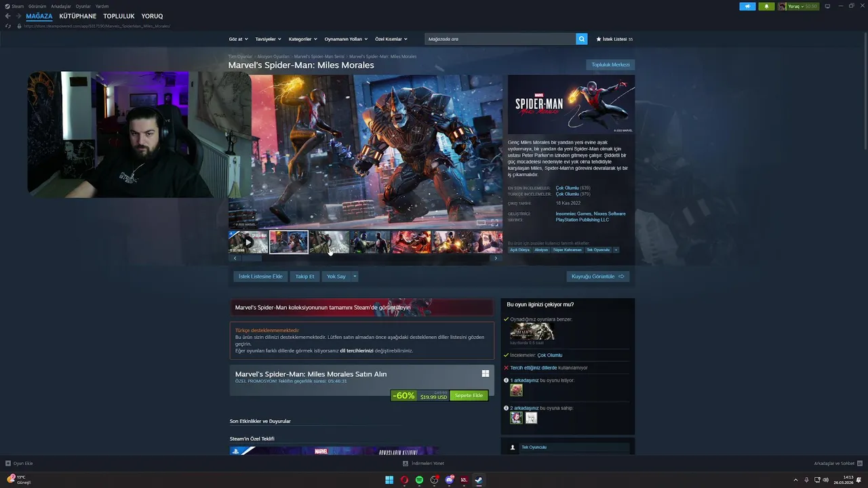This screenshot has height=488, width=868.
Task: Click the 'Mağazada ara' search field
Action: [x=500, y=39]
